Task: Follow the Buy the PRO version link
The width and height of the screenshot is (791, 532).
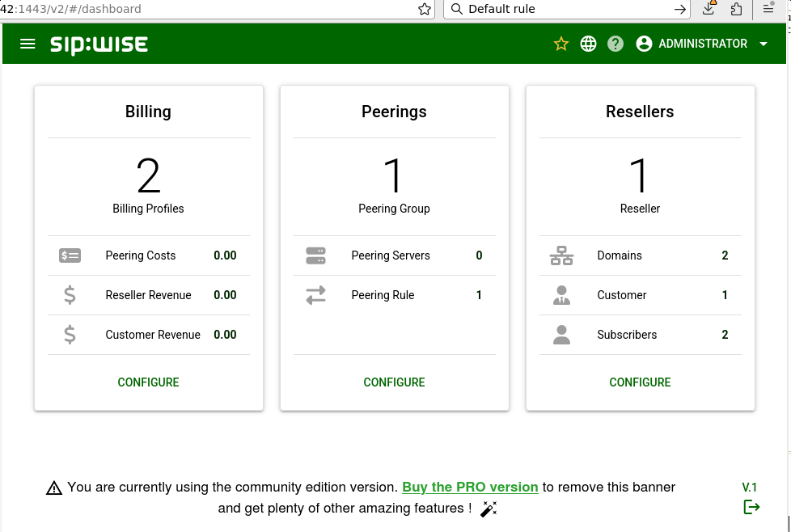Action: (470, 487)
